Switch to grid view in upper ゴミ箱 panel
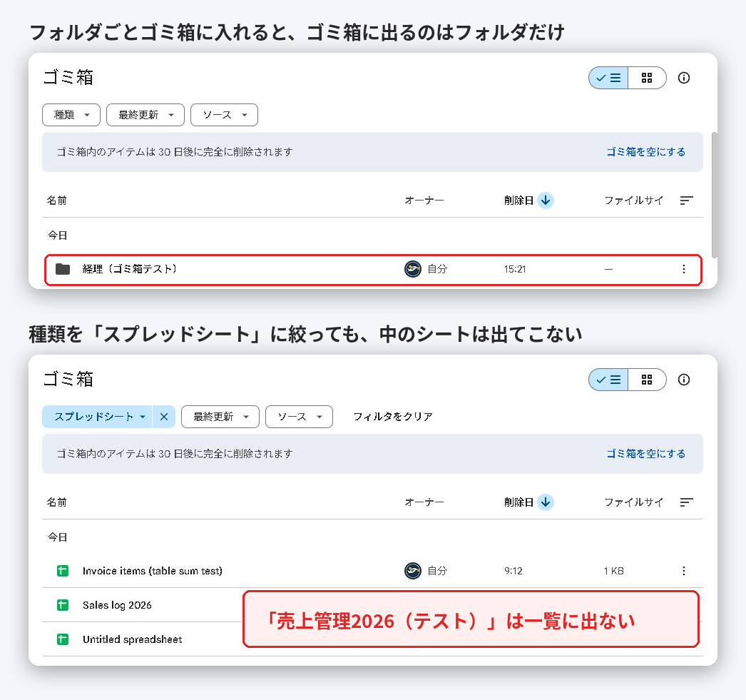 point(647,78)
